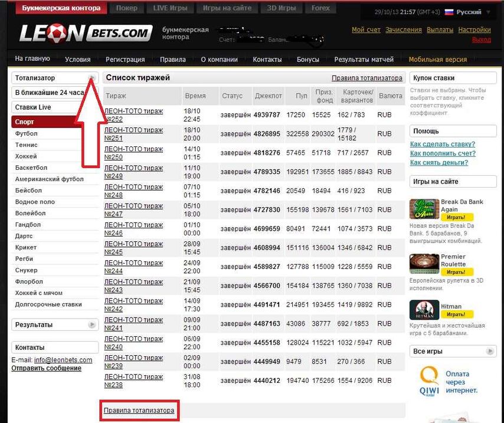Open О компании menu item

(219, 60)
